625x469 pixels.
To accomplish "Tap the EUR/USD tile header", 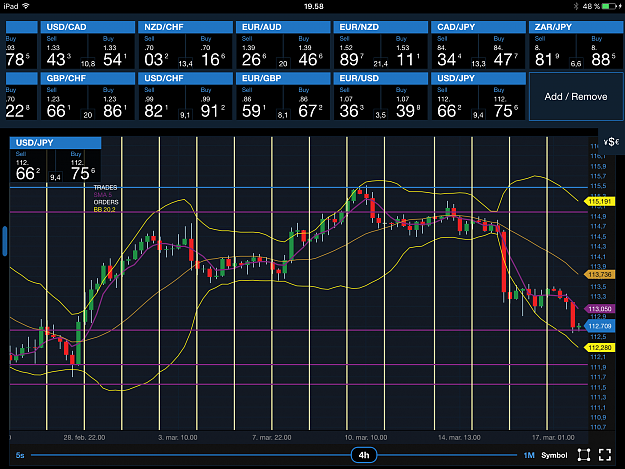I will [x=381, y=78].
